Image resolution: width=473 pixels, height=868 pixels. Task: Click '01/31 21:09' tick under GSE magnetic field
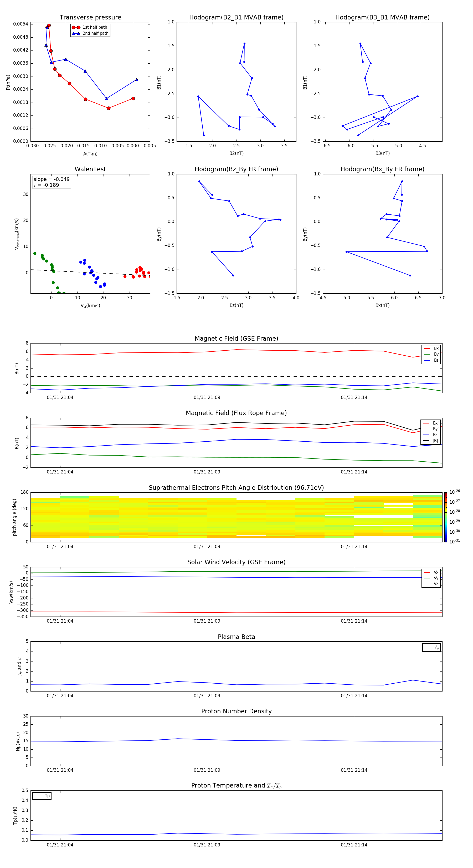[207, 398]
